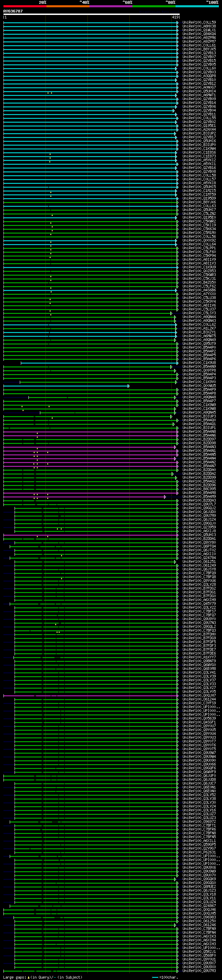Select hit UniRef100_C1E8S6
The image size is (222, 980).
tap(199, 153)
